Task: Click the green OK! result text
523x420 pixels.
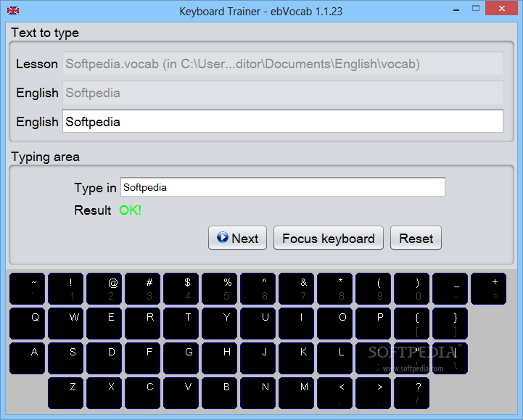Action: point(130,210)
